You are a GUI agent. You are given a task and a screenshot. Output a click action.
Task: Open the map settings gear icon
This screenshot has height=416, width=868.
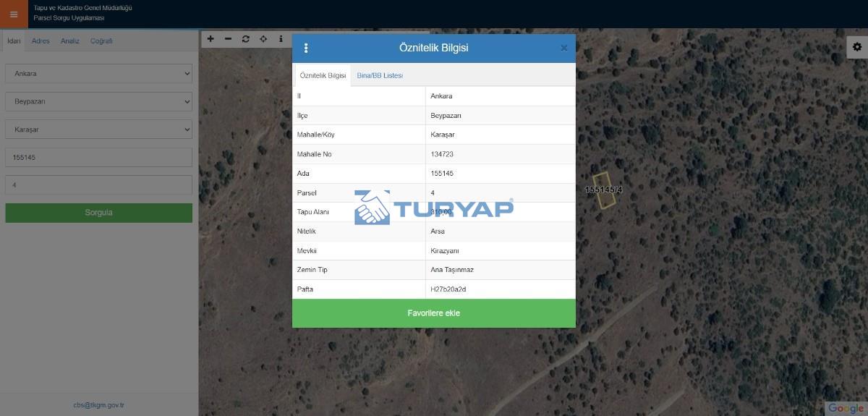click(857, 47)
